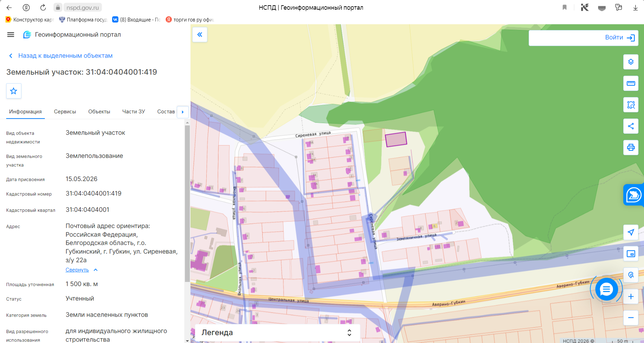This screenshot has width=644, height=343.
Task: Click the status value Учтенный
Action: coord(80,298)
